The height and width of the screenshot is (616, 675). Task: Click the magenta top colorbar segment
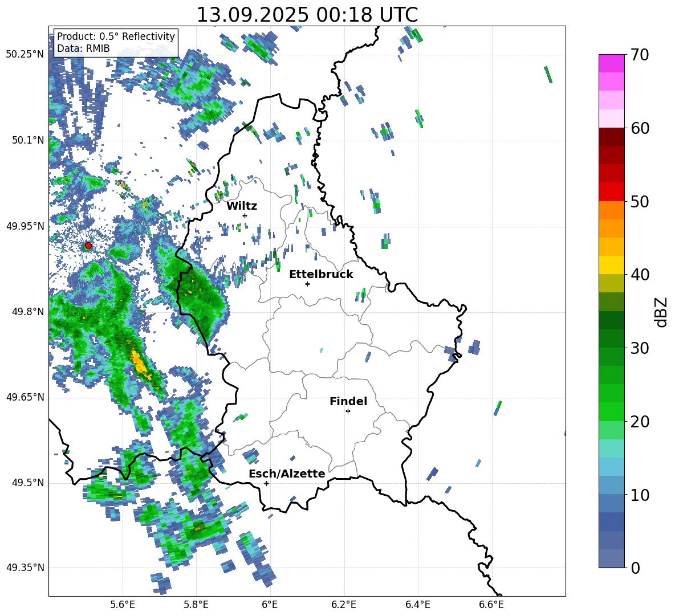click(611, 63)
